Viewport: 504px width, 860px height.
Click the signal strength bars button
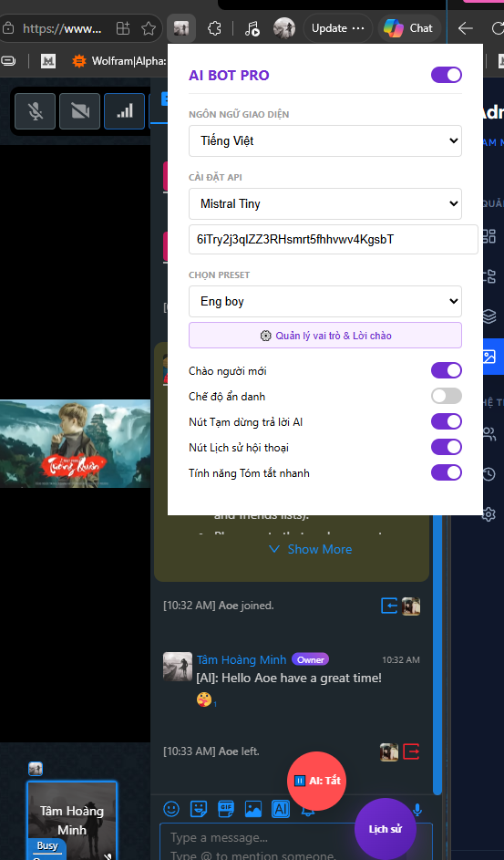(x=124, y=111)
